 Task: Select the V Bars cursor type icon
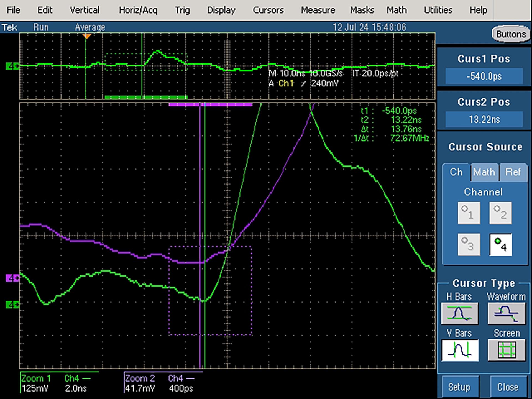click(x=460, y=350)
